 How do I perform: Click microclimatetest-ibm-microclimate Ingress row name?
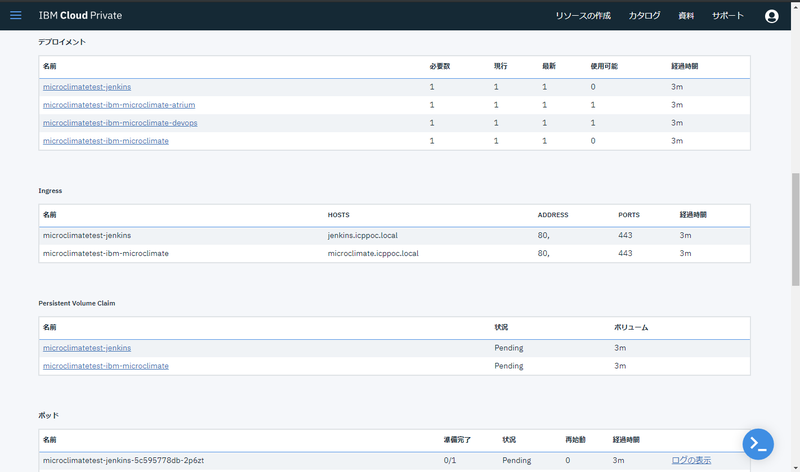coord(106,253)
